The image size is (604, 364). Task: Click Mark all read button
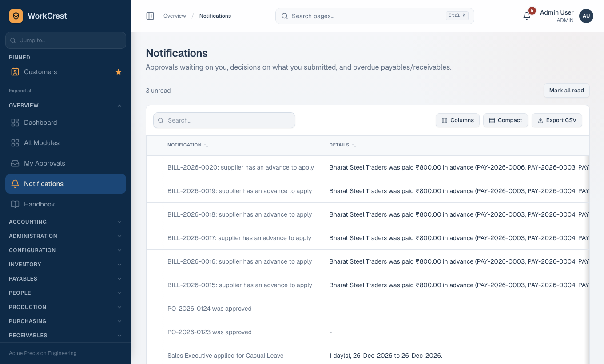(566, 91)
